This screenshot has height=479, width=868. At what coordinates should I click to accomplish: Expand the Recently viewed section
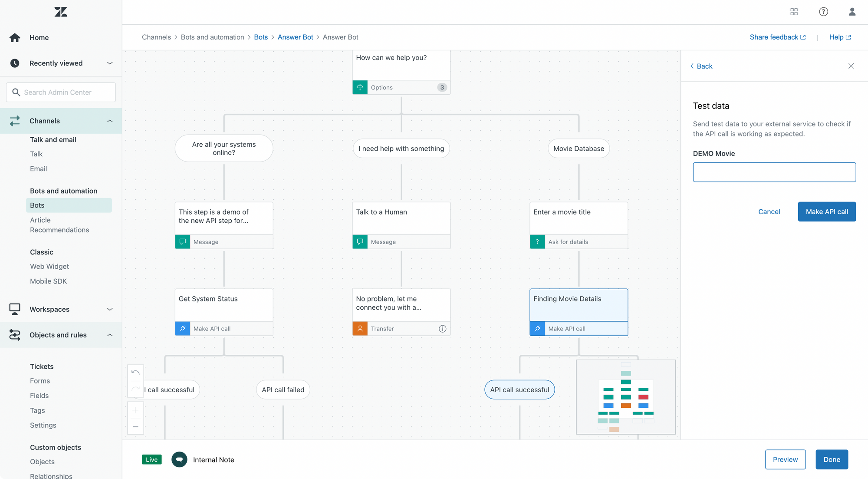click(x=110, y=63)
